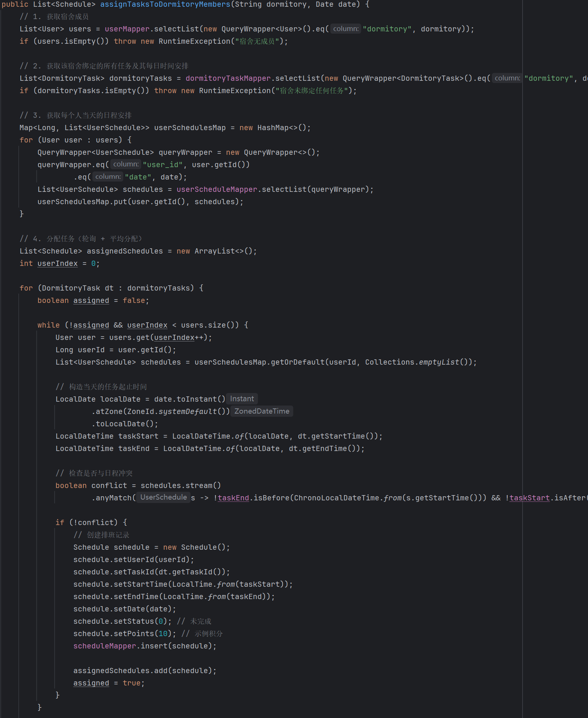Click the 'Long userId = user.getId()' line
The height and width of the screenshot is (718, 588).
pos(116,350)
